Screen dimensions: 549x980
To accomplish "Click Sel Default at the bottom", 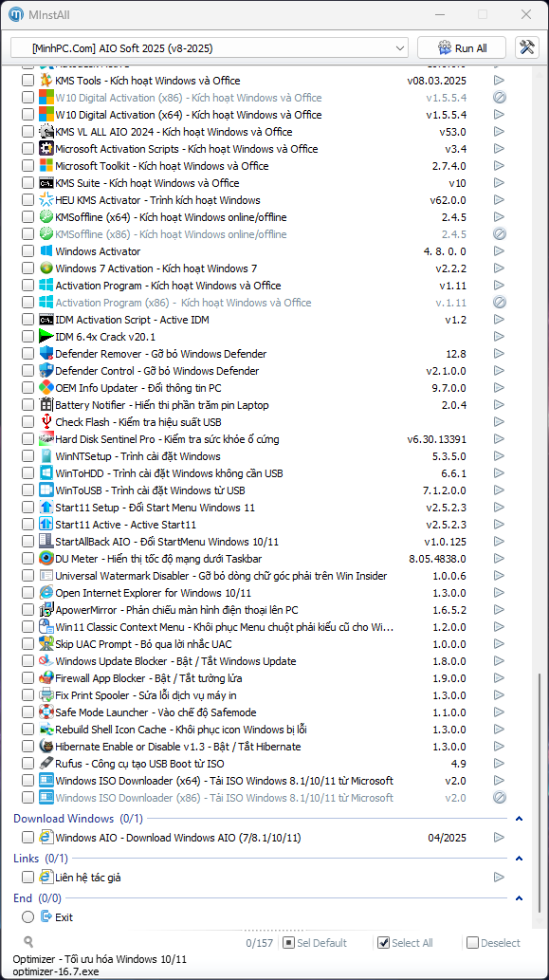I will pyautogui.click(x=316, y=943).
